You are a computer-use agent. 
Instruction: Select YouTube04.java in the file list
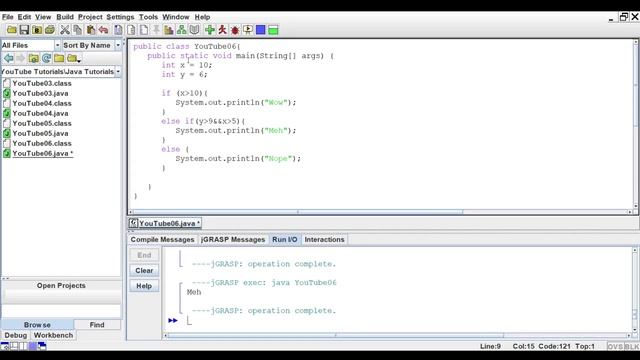click(40, 113)
